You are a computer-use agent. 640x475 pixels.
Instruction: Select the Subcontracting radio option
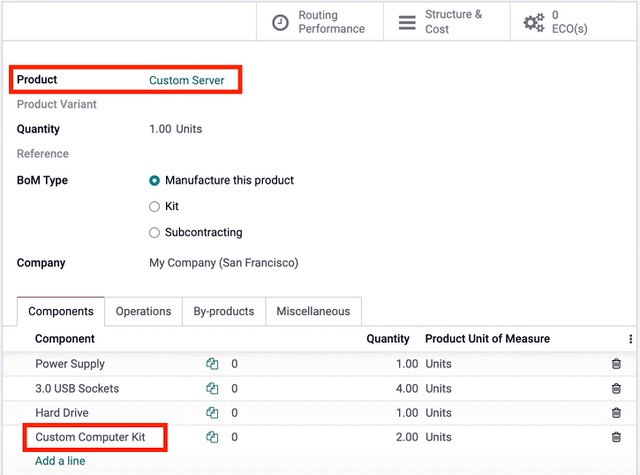pos(155,233)
